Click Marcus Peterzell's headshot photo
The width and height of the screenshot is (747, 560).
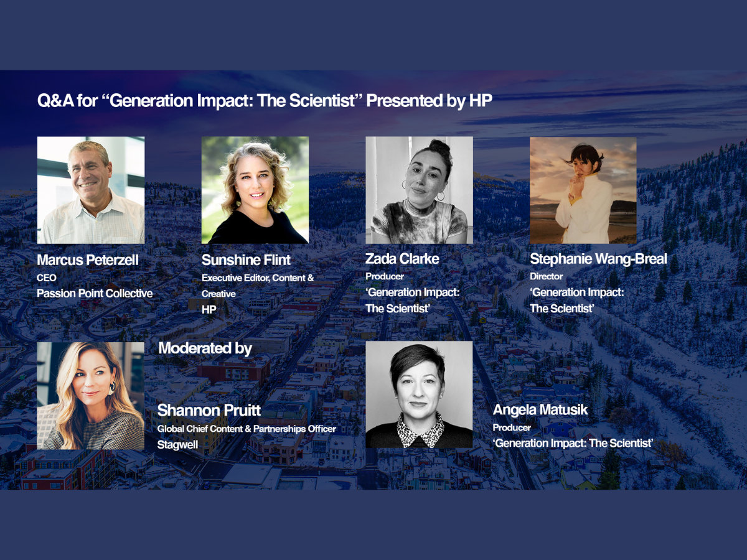pos(91,190)
